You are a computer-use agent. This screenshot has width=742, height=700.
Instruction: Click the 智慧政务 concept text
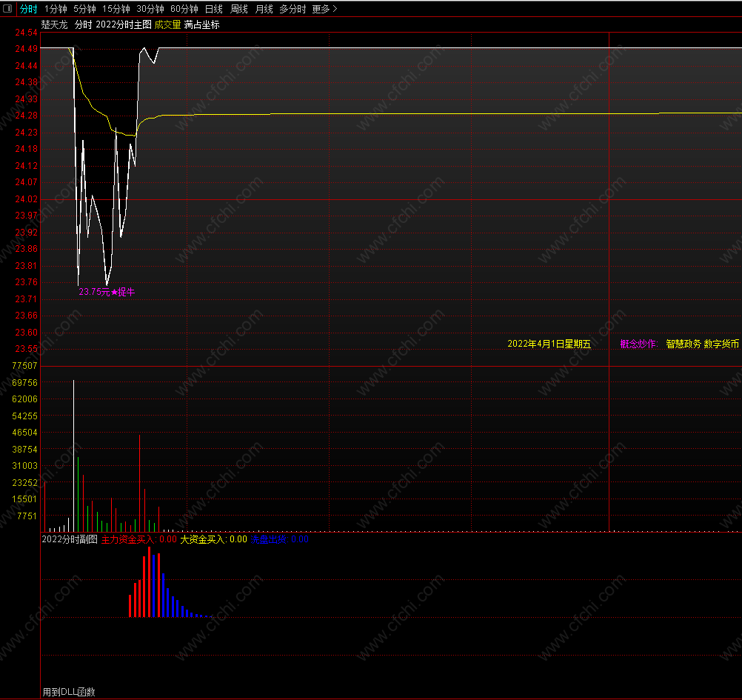point(683,344)
